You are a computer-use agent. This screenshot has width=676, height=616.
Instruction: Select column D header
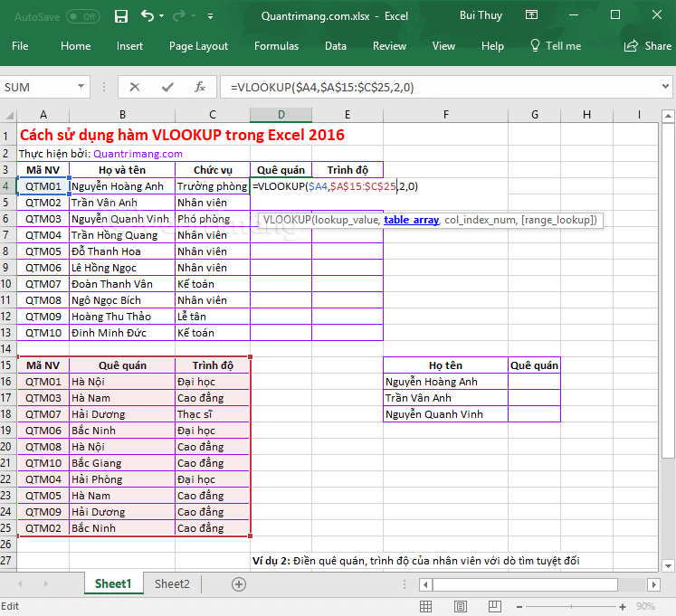tap(281, 115)
